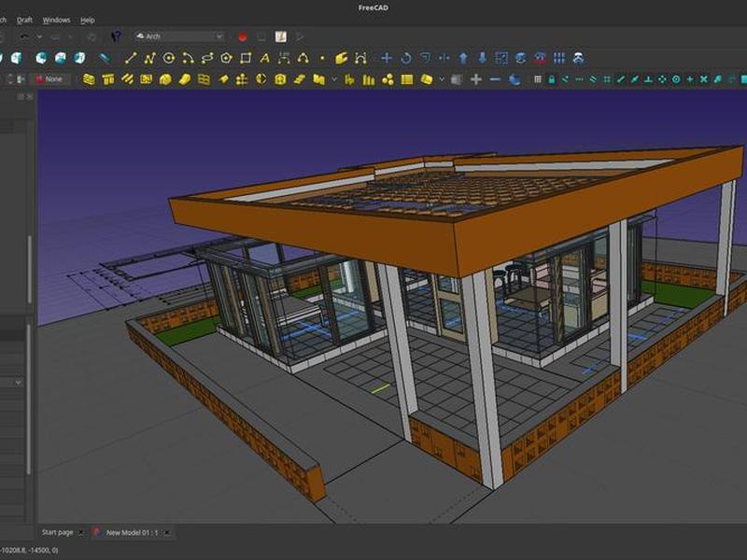The width and height of the screenshot is (747, 560).
Task: Close the Start page tab
Action: [x=80, y=533]
